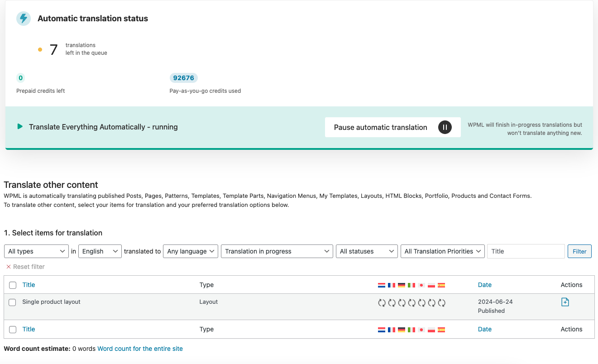The width and height of the screenshot is (598, 364).
Task: Click the 0 prepaid credits badge
Action: click(x=20, y=78)
